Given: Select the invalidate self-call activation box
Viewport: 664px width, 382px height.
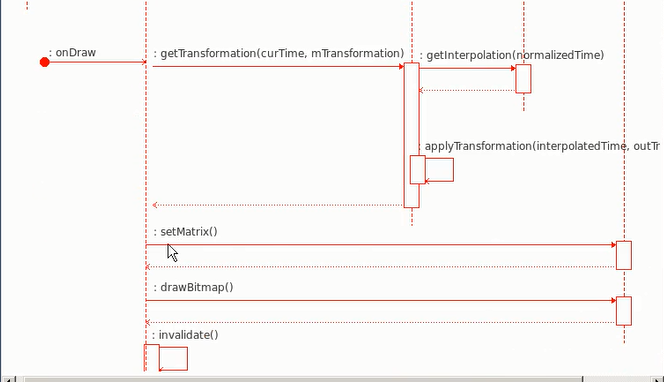Looking at the screenshot, I should point(152,357).
